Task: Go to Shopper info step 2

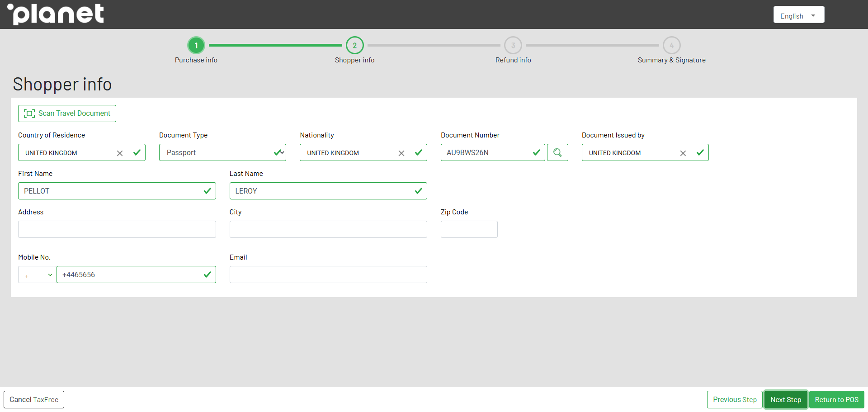Action: pos(354,45)
